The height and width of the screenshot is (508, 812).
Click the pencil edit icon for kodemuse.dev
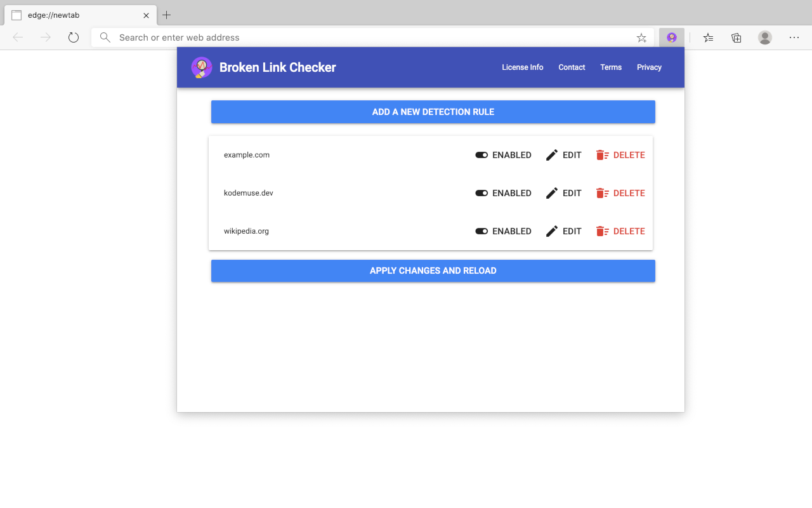[552, 193]
